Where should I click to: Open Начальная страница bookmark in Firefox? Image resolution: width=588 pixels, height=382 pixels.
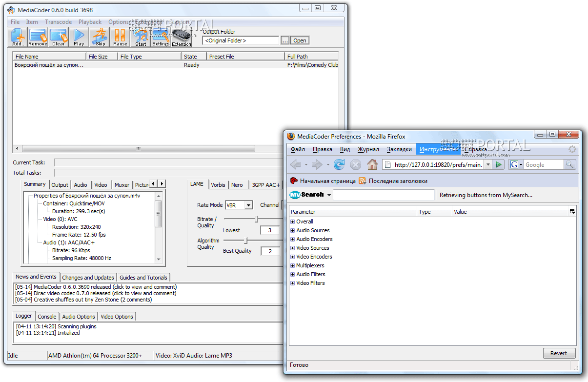click(x=323, y=181)
